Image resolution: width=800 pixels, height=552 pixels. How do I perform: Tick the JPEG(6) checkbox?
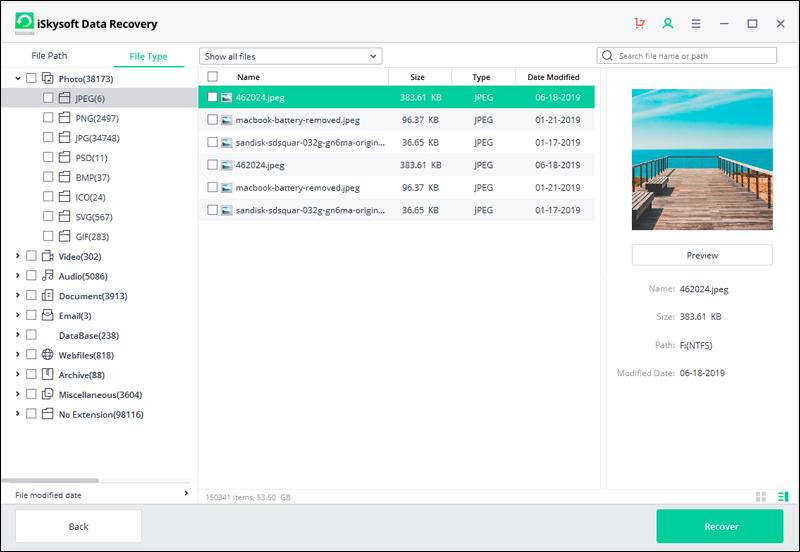click(48, 97)
